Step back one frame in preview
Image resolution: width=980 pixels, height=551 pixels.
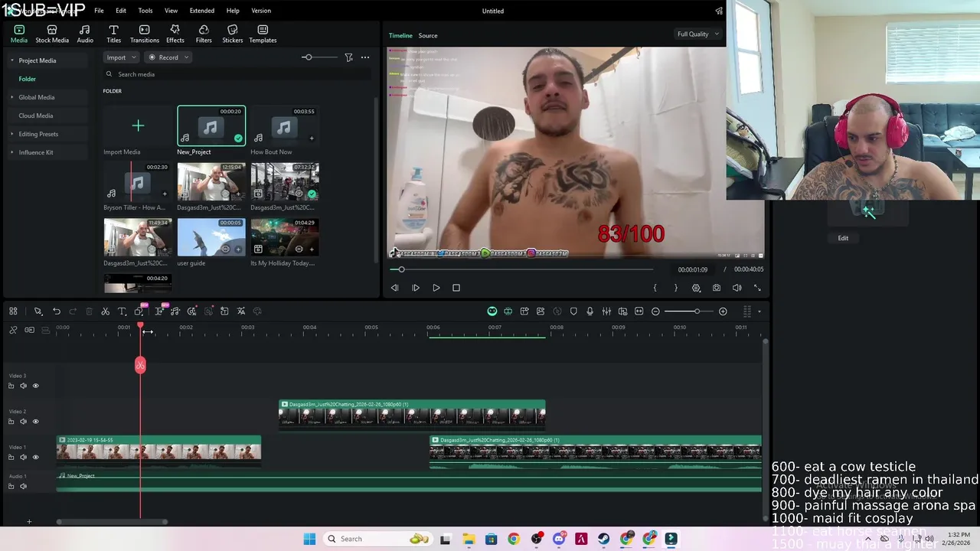[x=394, y=288]
